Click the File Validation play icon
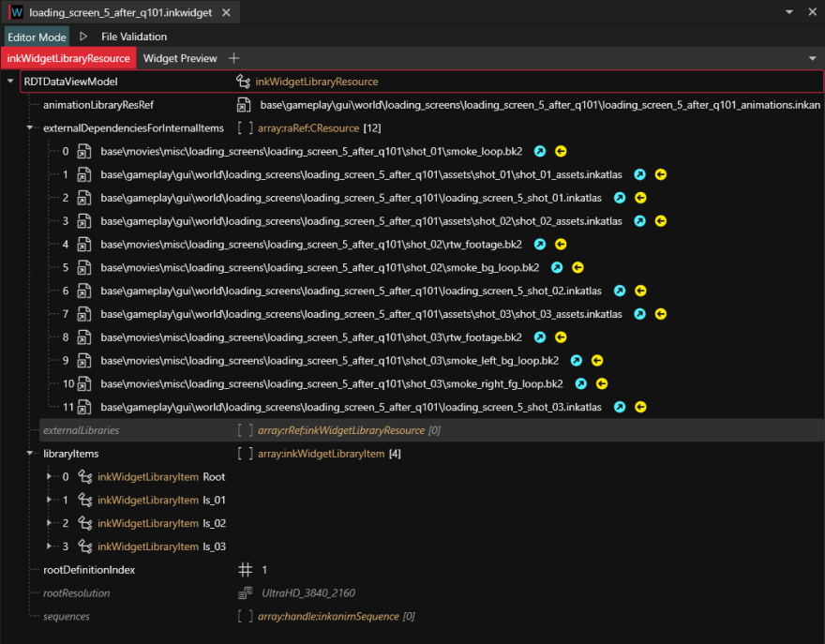 83,37
